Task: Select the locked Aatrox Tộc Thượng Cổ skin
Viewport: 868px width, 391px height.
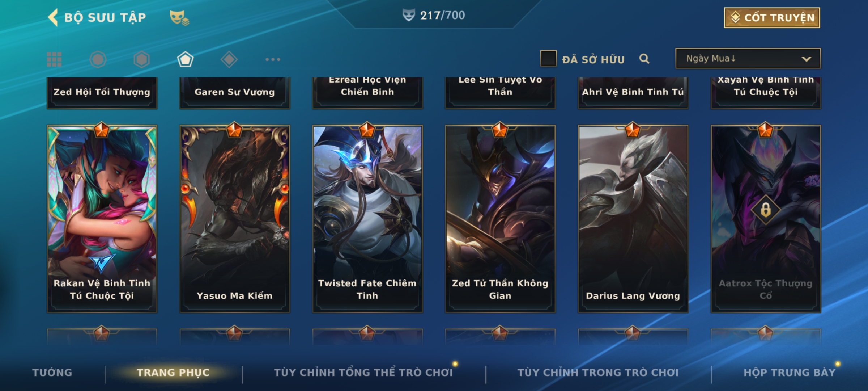Action: (x=766, y=219)
